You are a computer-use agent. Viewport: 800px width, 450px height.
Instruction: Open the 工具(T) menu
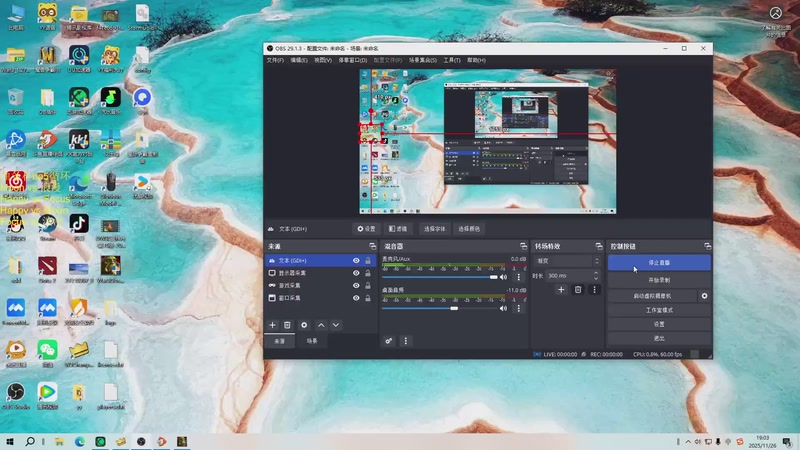[452, 60]
